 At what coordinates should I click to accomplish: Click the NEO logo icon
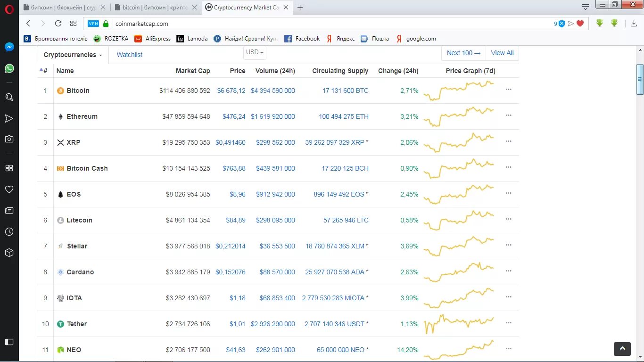click(60, 350)
